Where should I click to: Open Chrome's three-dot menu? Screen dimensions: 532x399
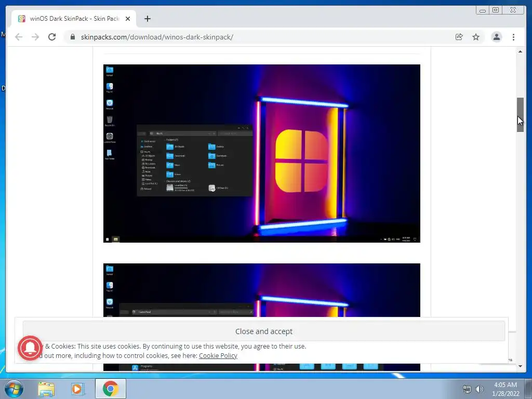click(513, 37)
